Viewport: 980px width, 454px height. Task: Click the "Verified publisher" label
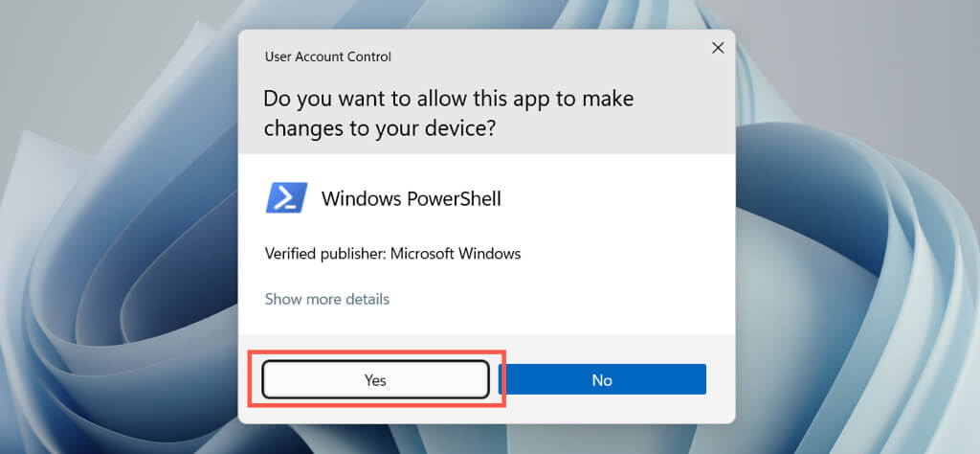[325, 254]
